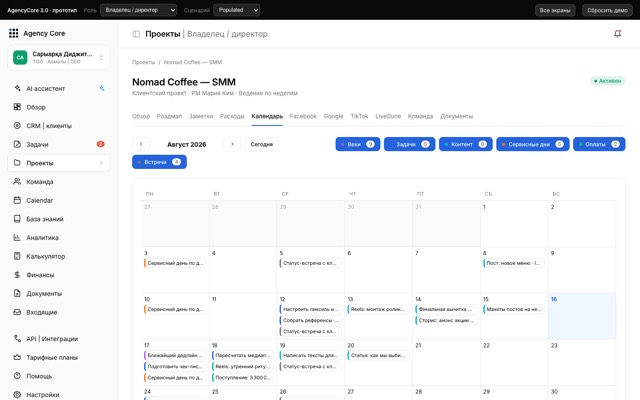Switch to the Facebook tab
Viewport: 640px width, 400px height.
coord(303,116)
